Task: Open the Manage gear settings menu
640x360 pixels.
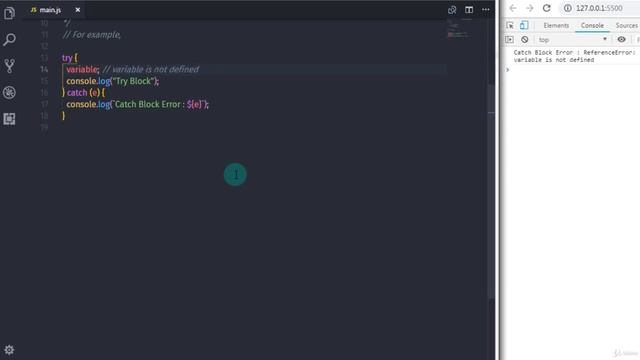Action: 9,350
